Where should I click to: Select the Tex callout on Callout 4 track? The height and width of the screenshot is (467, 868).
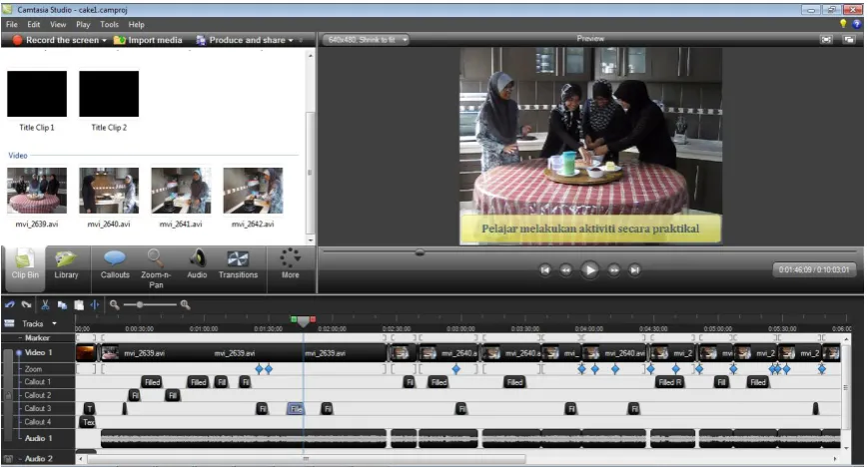click(x=88, y=422)
